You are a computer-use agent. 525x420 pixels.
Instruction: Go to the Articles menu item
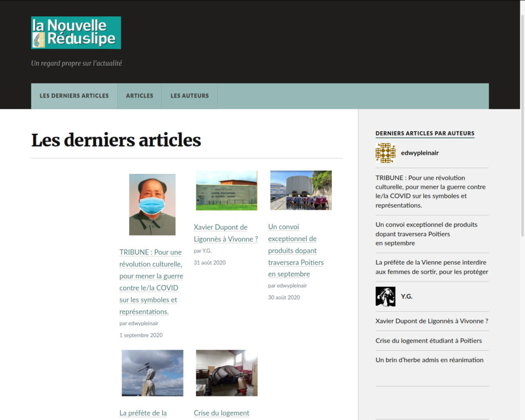[139, 96]
